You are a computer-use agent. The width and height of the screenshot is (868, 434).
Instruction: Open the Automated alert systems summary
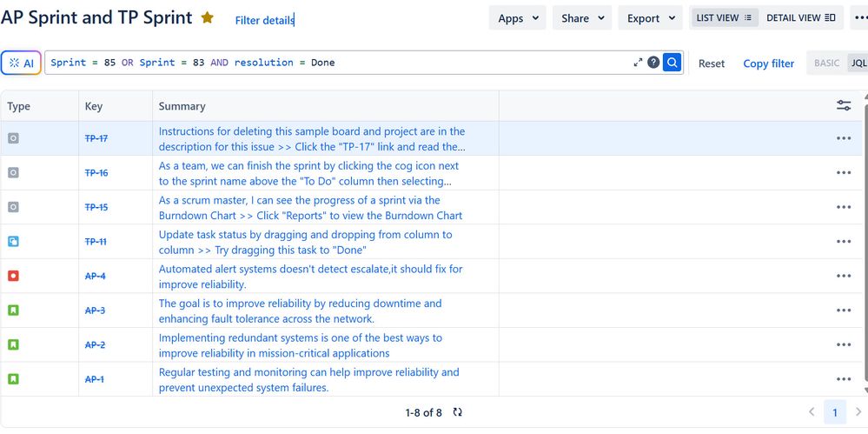coord(310,277)
